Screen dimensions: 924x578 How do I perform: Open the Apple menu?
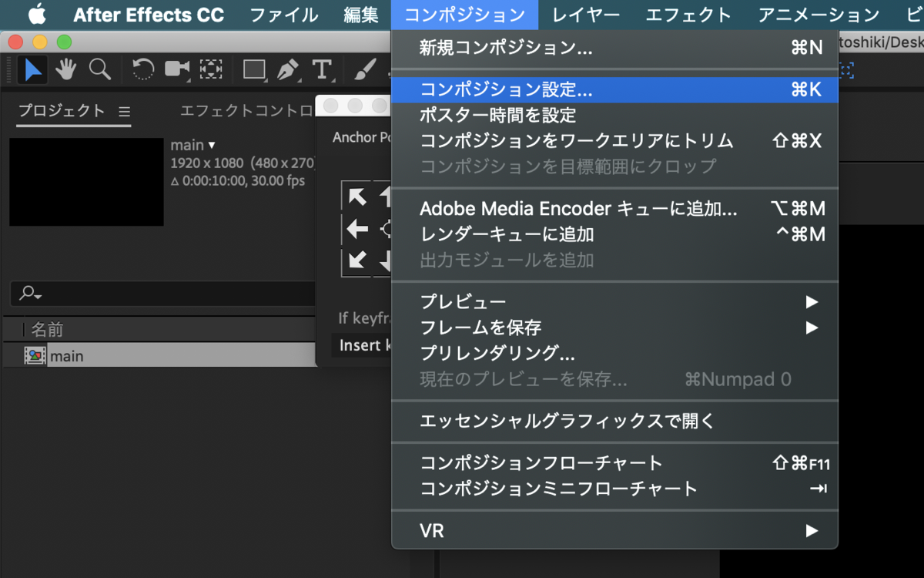click(x=36, y=15)
